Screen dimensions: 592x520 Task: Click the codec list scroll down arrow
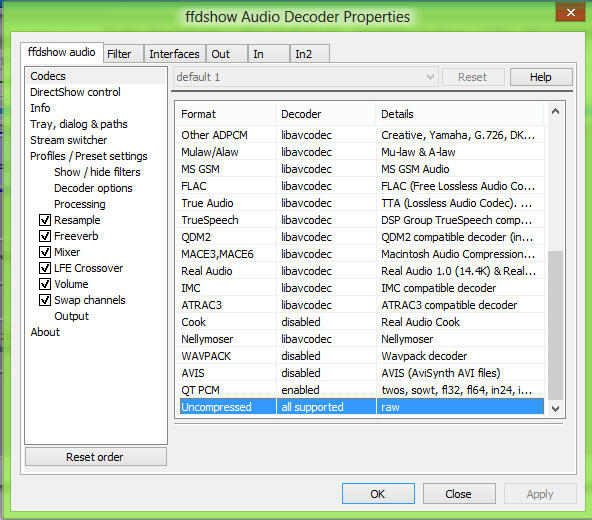(555, 408)
